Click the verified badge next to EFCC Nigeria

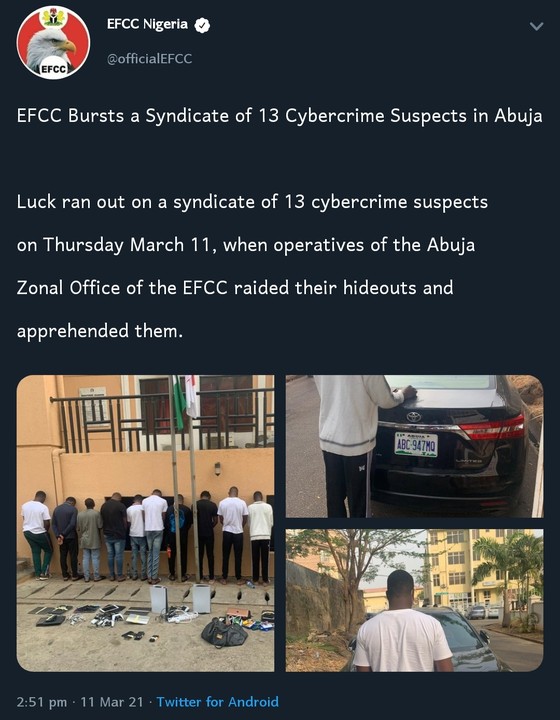point(202,25)
